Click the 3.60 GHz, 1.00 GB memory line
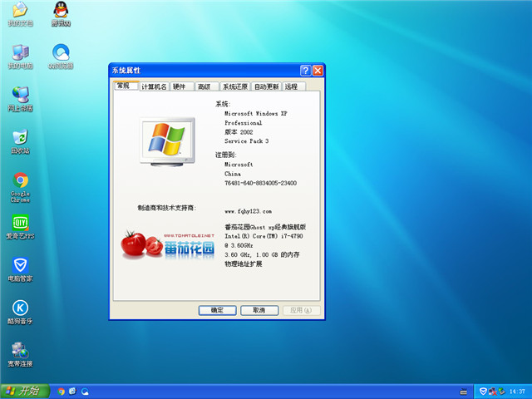Image resolution: width=532 pixels, height=399 pixels. click(x=262, y=255)
